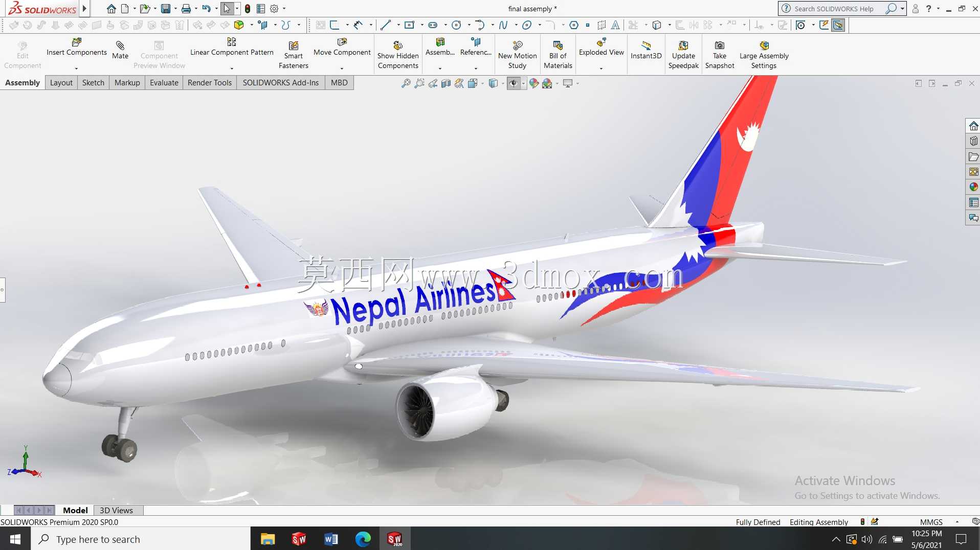
Task: Open the Markup tab
Action: (127, 83)
